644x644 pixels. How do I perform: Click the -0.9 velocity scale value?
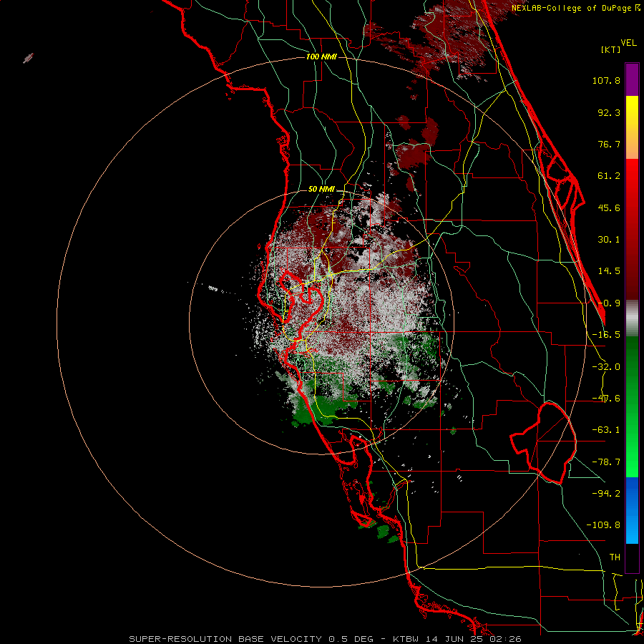609,303
